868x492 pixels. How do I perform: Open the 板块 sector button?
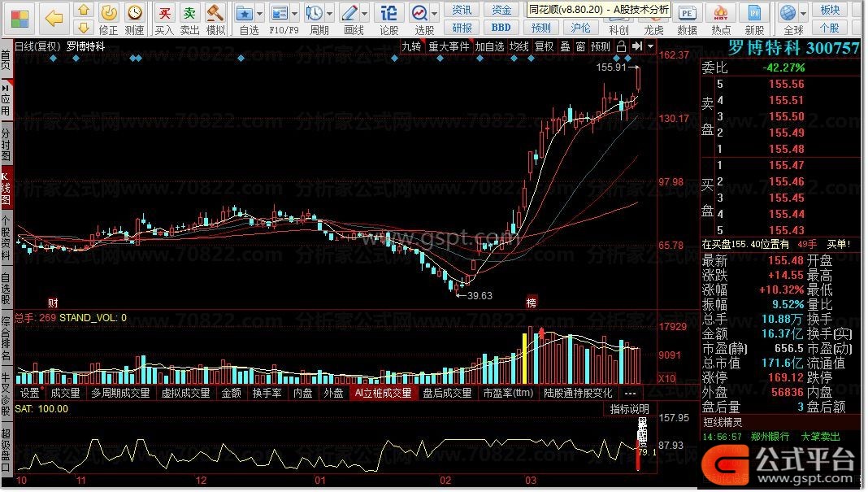coord(831,10)
